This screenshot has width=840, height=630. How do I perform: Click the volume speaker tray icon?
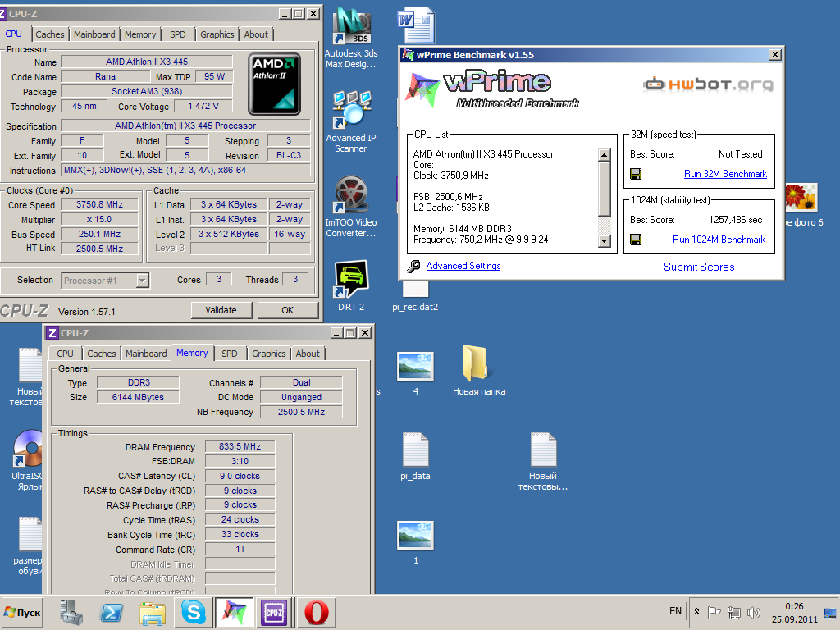tap(754, 612)
